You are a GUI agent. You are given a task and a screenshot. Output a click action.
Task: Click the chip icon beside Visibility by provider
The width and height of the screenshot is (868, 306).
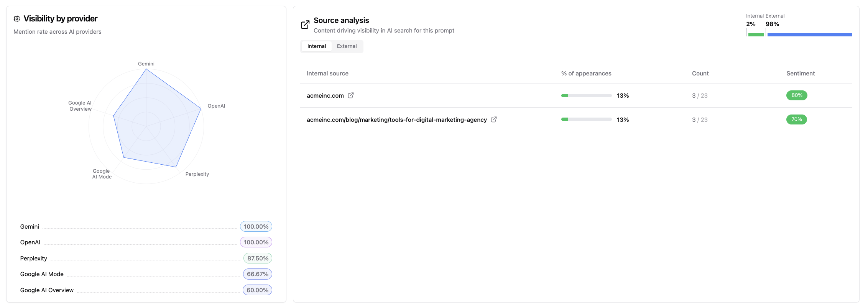(x=17, y=19)
